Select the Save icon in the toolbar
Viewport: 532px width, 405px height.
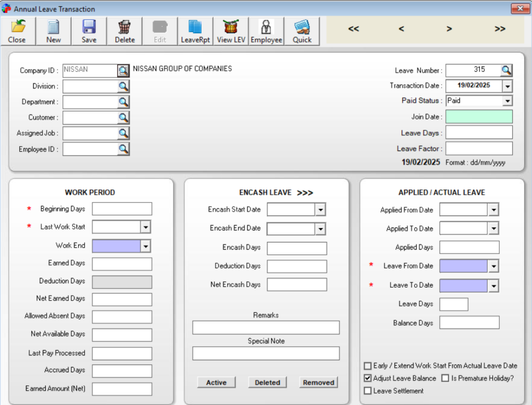tap(88, 30)
